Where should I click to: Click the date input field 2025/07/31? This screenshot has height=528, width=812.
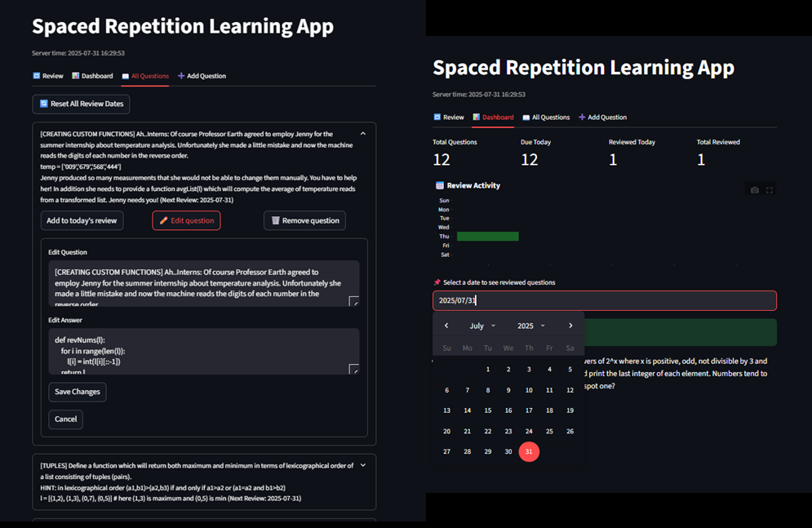click(605, 301)
